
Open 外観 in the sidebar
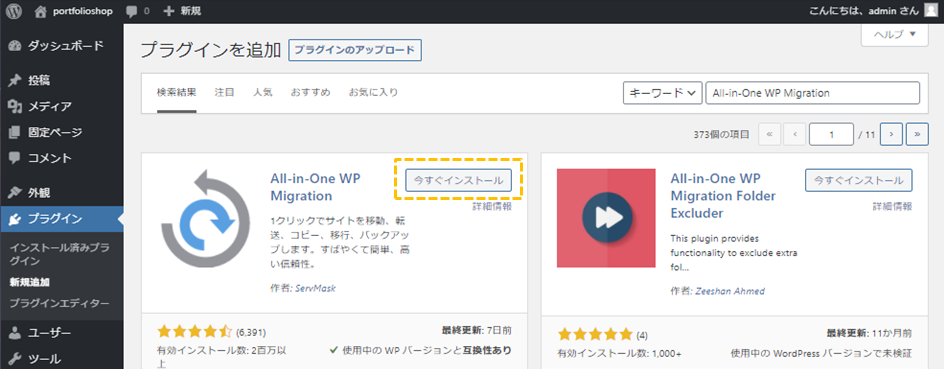(61, 193)
